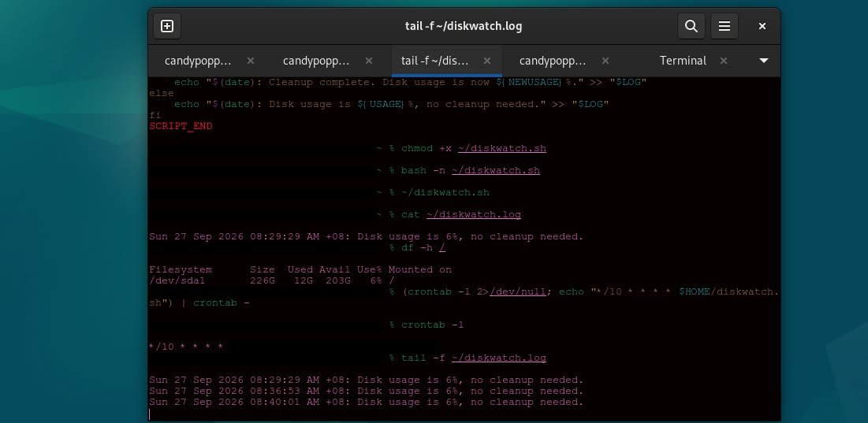Click the 'Filesystem' column header
Screen dimensions: 868x423
point(181,270)
